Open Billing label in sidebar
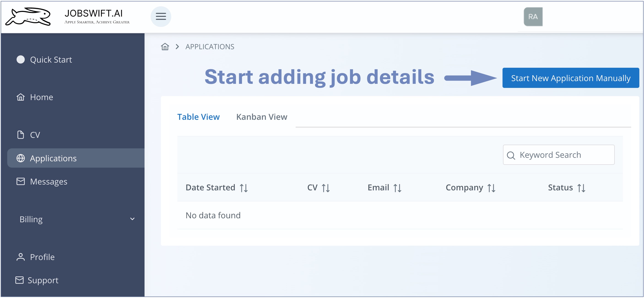 (31, 219)
